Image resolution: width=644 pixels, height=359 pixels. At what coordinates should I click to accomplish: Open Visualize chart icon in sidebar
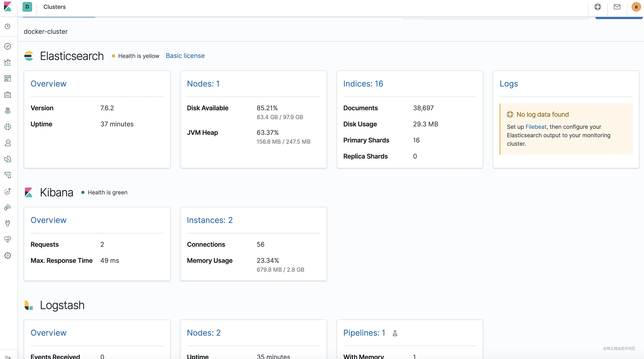click(8, 62)
